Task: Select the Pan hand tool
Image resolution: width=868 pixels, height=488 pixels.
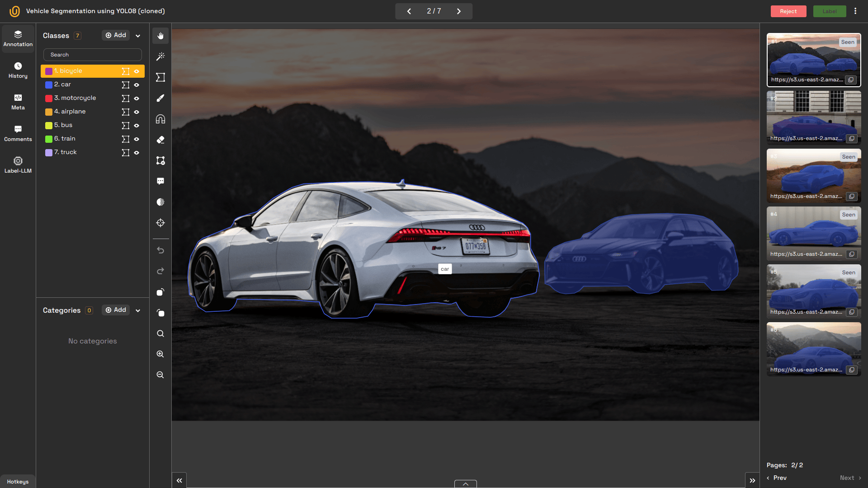Action: point(160,35)
